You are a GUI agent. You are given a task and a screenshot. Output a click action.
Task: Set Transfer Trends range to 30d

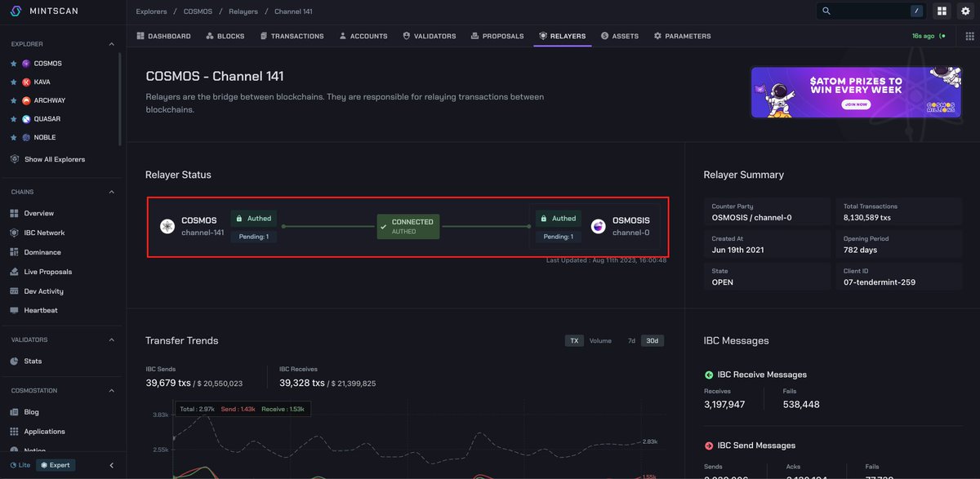[x=653, y=340]
